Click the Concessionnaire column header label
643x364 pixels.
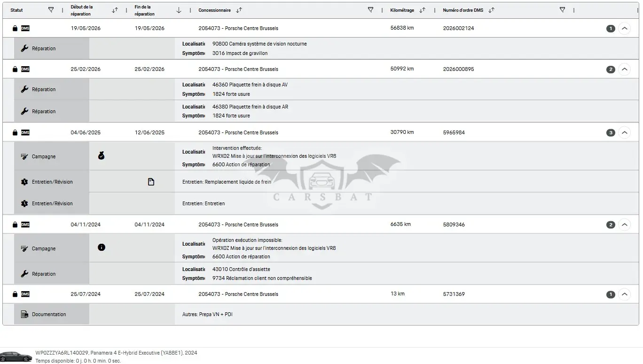coord(214,10)
